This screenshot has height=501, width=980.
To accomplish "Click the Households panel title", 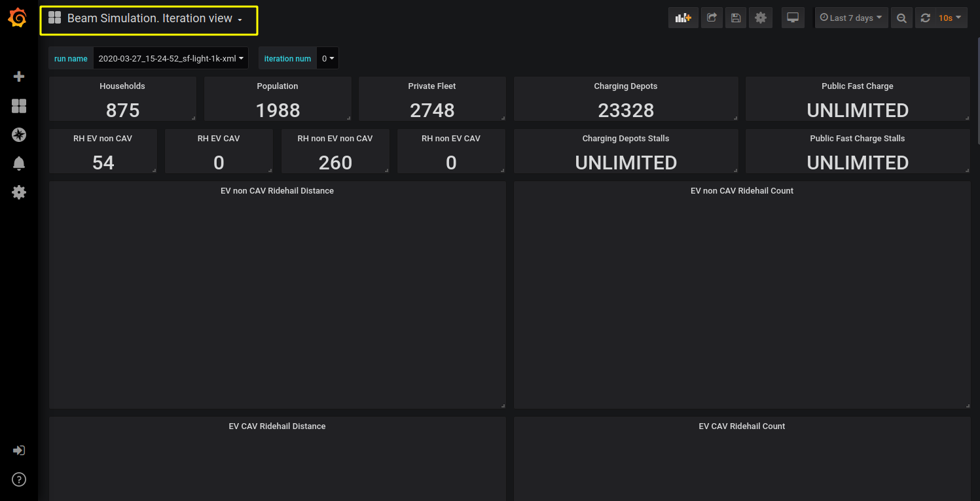I will pyautogui.click(x=122, y=86).
